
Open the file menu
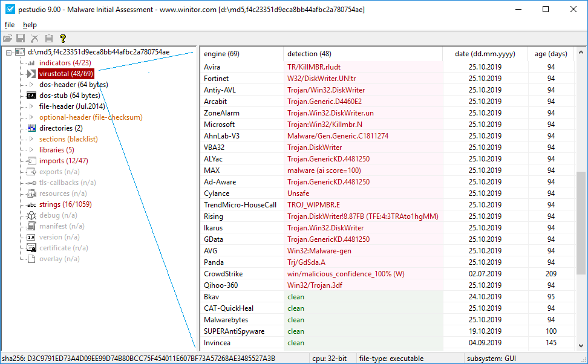coord(9,25)
